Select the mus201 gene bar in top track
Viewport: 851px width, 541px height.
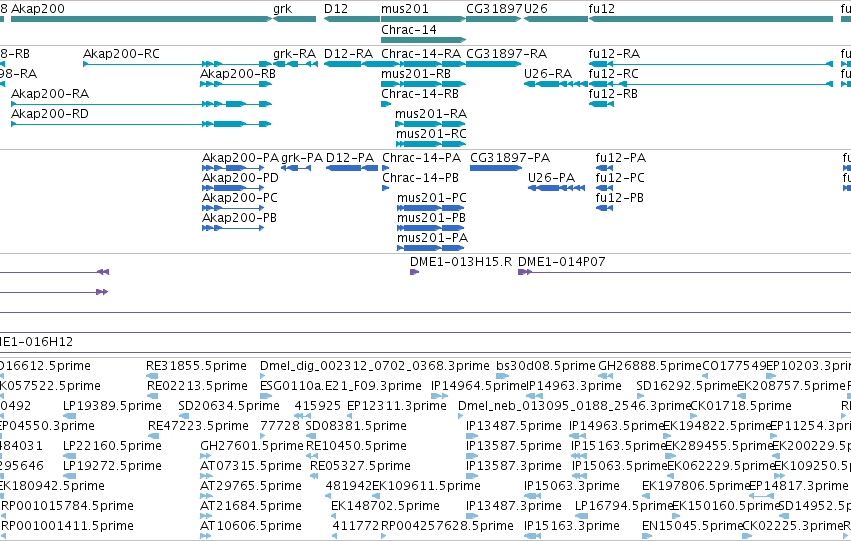click(423, 19)
